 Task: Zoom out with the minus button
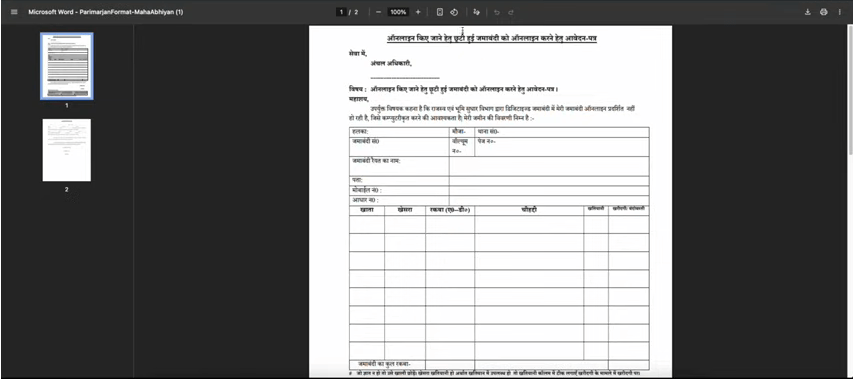378,12
